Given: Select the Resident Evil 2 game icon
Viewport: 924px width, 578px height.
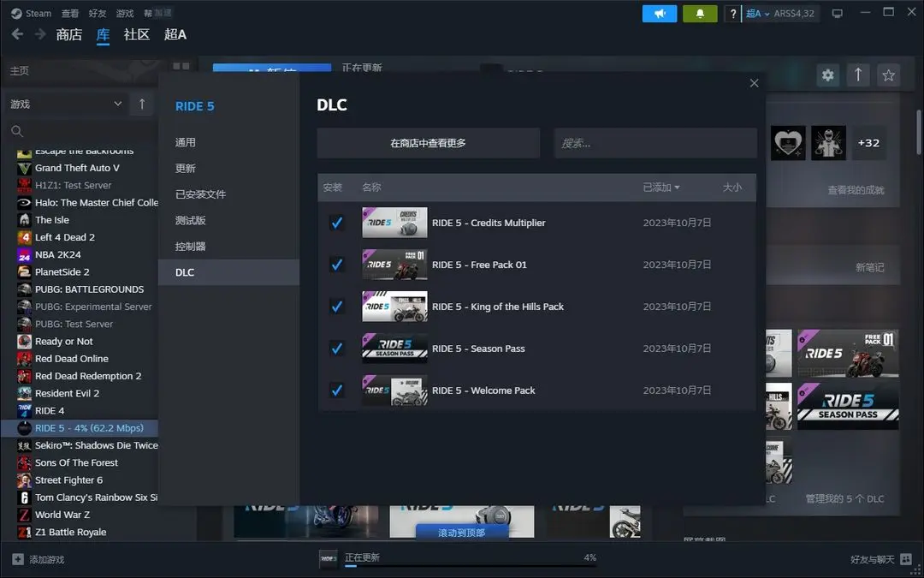Looking at the screenshot, I should tap(24, 393).
